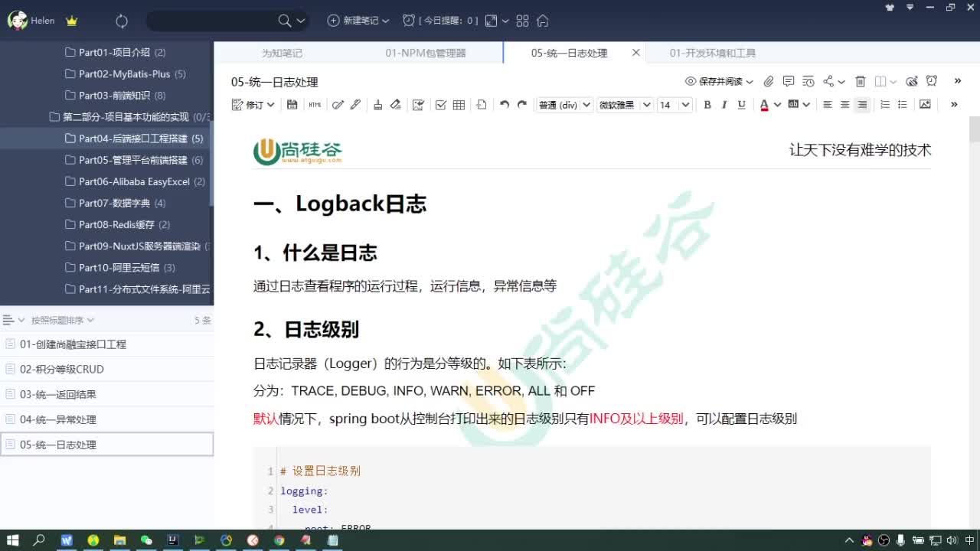Align text right

click(x=862, y=105)
